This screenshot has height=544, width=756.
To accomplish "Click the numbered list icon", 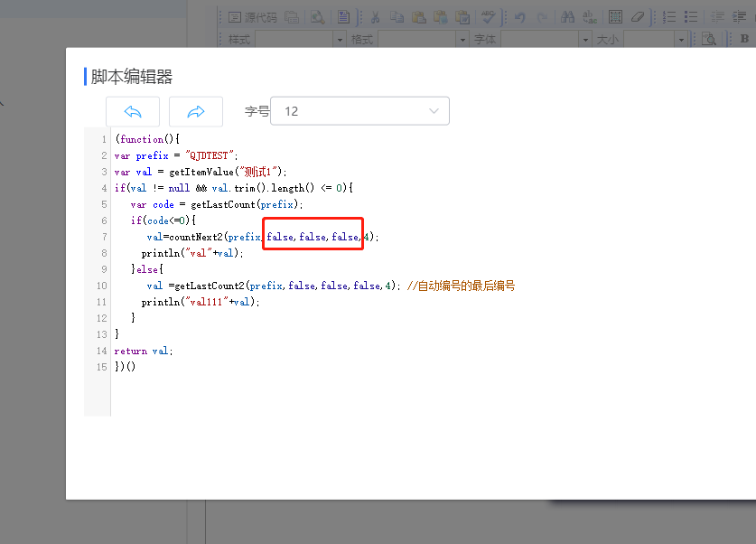I will point(668,17).
